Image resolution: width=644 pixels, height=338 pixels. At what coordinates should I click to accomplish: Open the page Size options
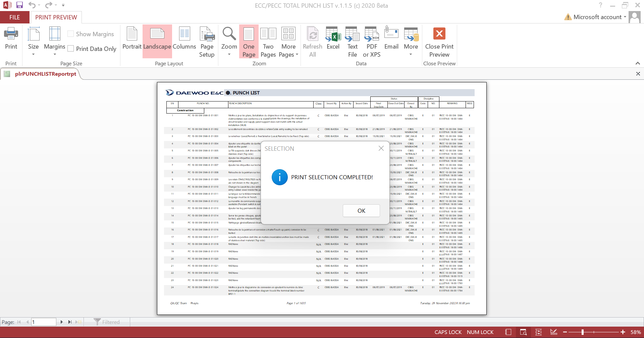click(33, 41)
